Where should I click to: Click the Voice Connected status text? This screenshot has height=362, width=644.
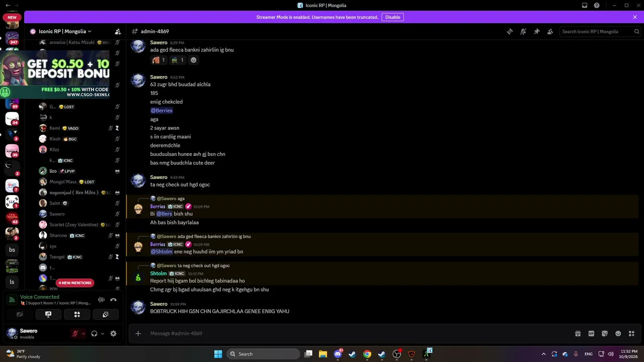point(40,297)
